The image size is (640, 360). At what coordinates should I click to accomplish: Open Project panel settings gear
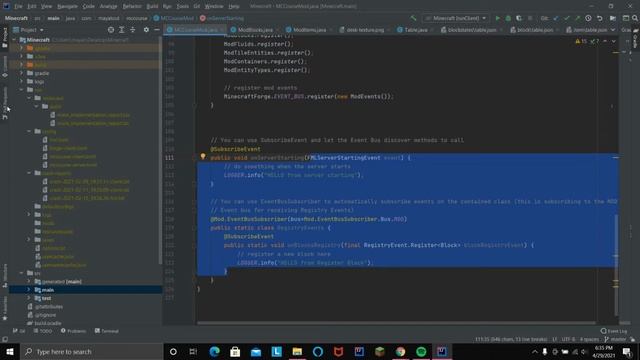tap(146, 30)
